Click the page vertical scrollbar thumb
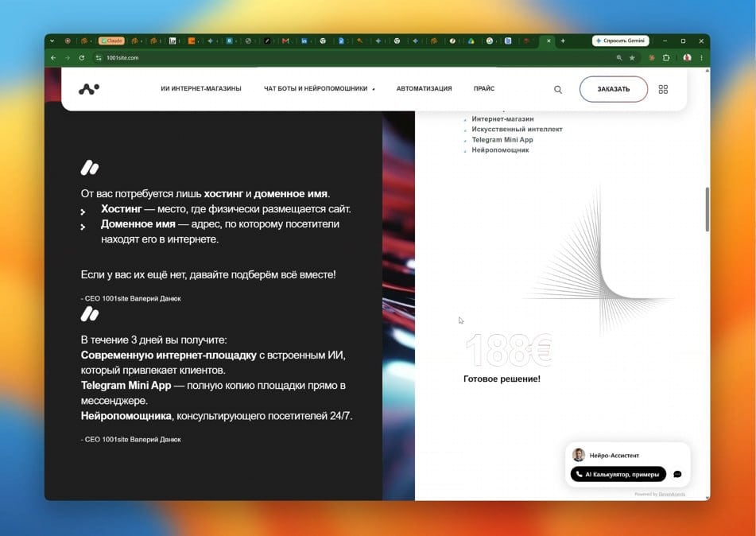The height and width of the screenshot is (536, 756). point(708,209)
